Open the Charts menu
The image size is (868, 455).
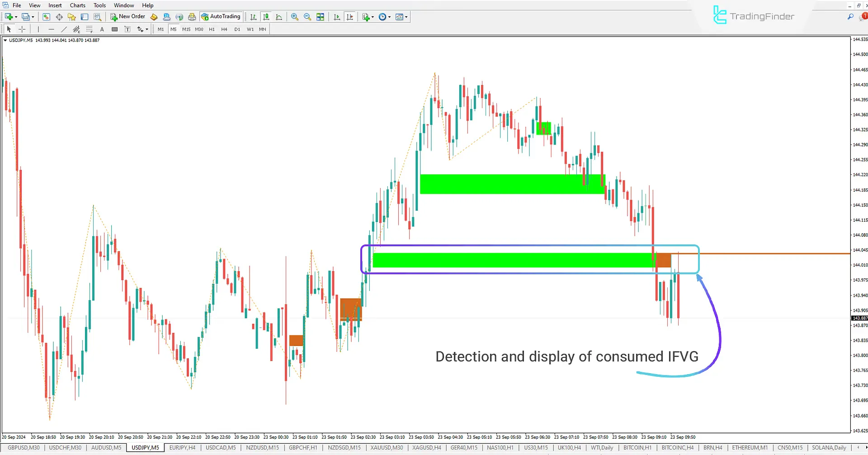click(x=77, y=5)
